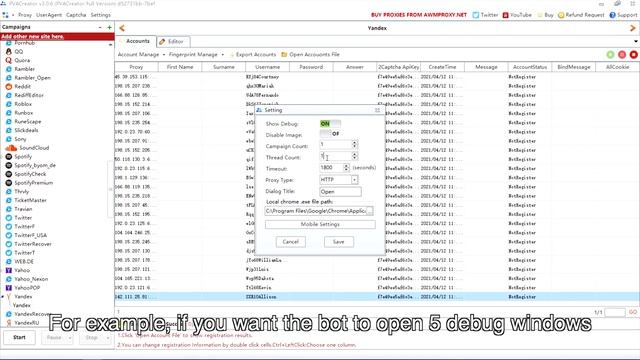Open Mobile Settings button
The image size is (640, 360).
click(320, 224)
